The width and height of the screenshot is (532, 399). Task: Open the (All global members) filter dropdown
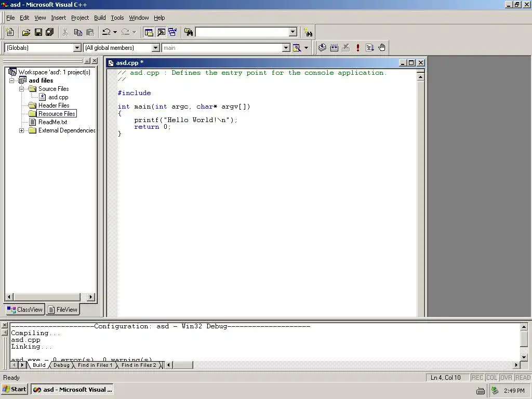pos(156,48)
